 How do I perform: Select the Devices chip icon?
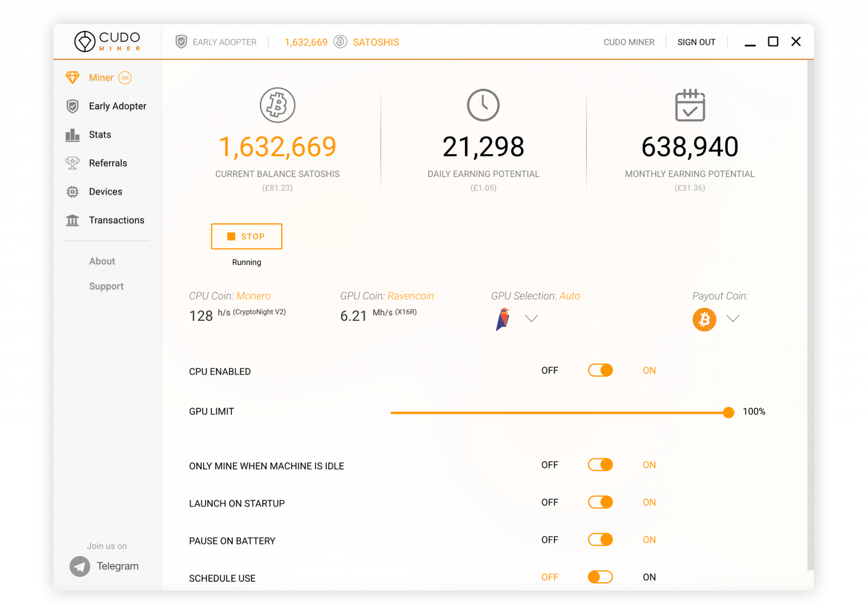point(73,192)
